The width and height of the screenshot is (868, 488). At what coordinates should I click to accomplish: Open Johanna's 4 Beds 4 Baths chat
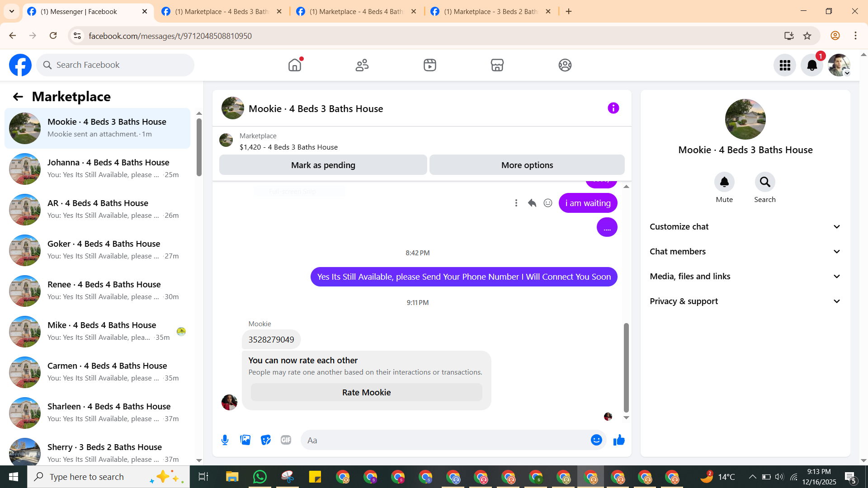pyautogui.click(x=97, y=169)
